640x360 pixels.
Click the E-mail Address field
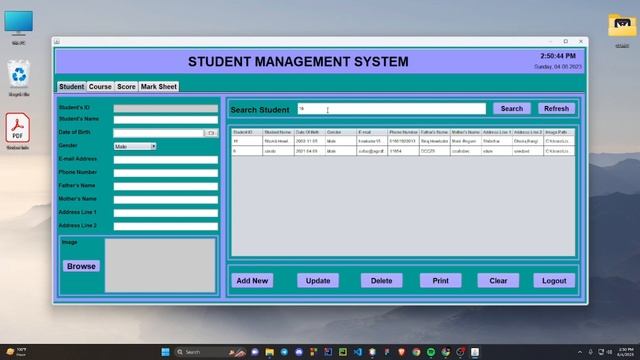point(166,160)
